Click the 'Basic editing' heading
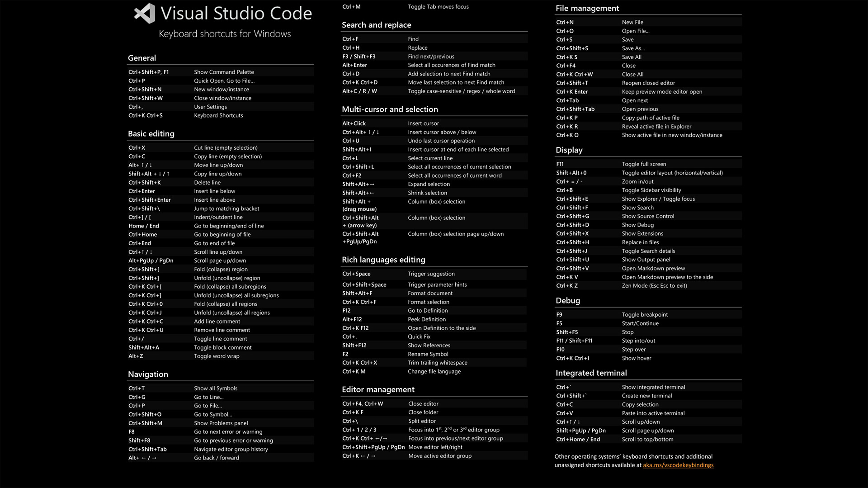The width and height of the screenshot is (868, 488). (x=151, y=134)
